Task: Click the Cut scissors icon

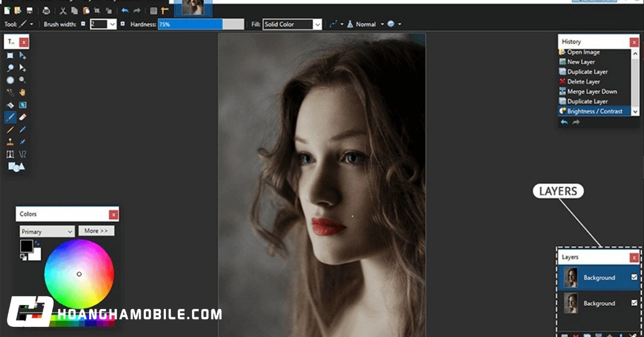Action: (63, 10)
